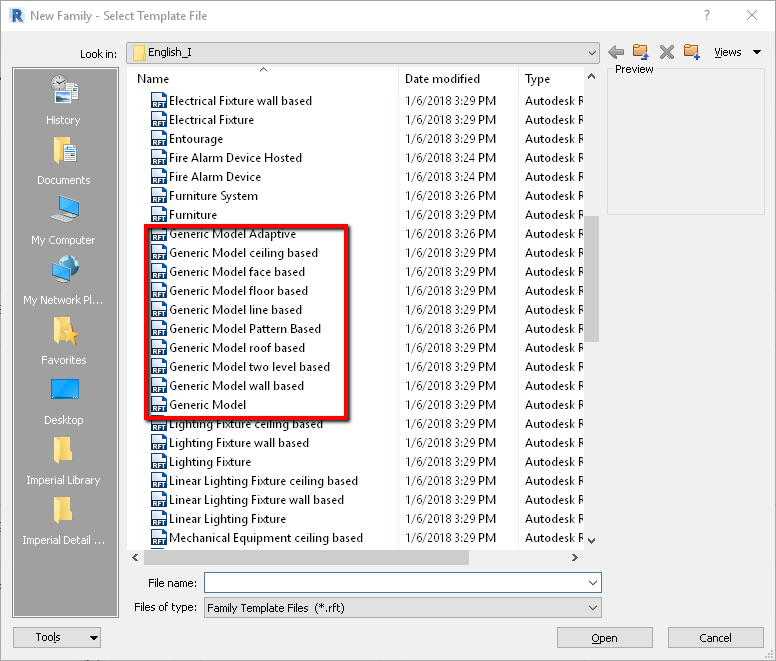This screenshot has width=776, height=661.
Task: Click the Cancel button
Action: 715,638
